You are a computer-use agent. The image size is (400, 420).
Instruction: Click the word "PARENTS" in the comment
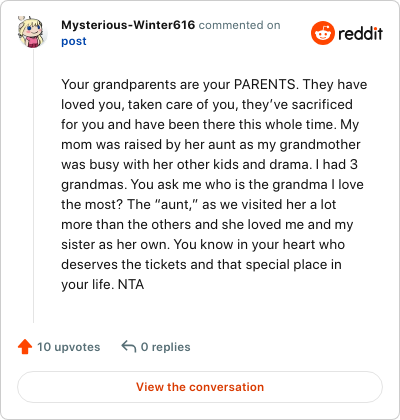point(265,84)
